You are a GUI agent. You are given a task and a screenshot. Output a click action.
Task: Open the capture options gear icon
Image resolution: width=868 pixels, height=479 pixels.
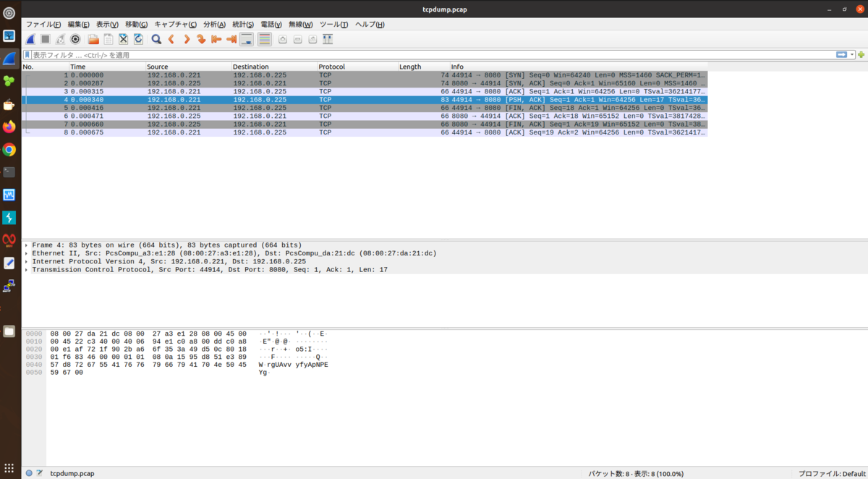point(75,39)
